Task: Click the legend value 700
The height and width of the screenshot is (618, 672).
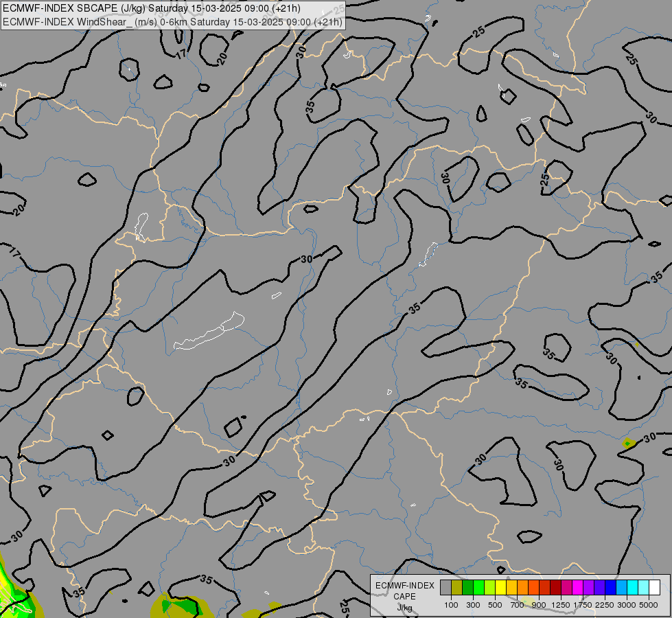Action: [517, 605]
